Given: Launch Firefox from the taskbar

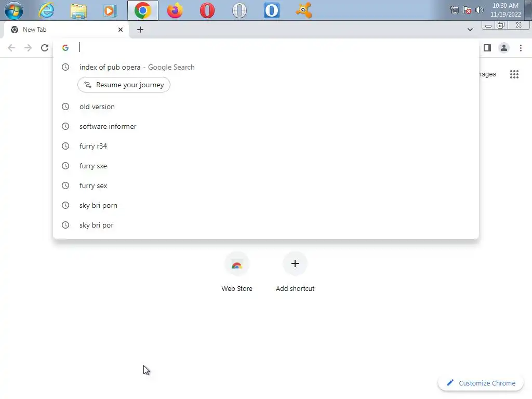Looking at the screenshot, I should click(175, 10).
